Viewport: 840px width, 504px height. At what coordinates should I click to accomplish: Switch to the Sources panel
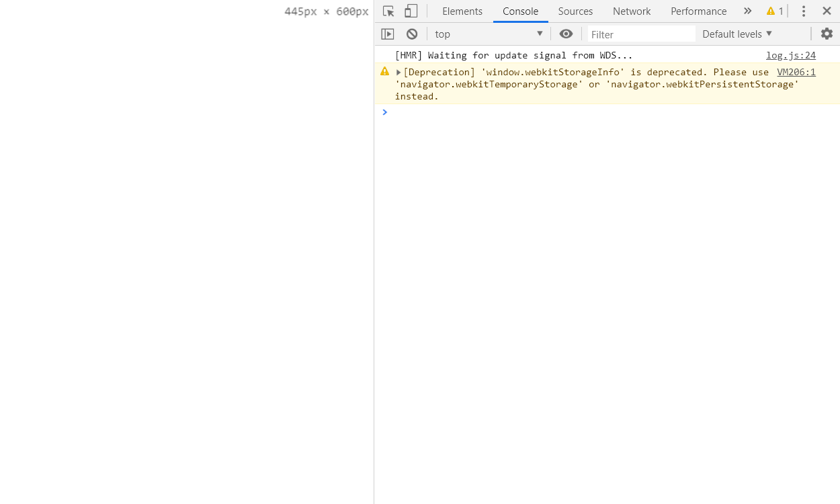[575, 11]
